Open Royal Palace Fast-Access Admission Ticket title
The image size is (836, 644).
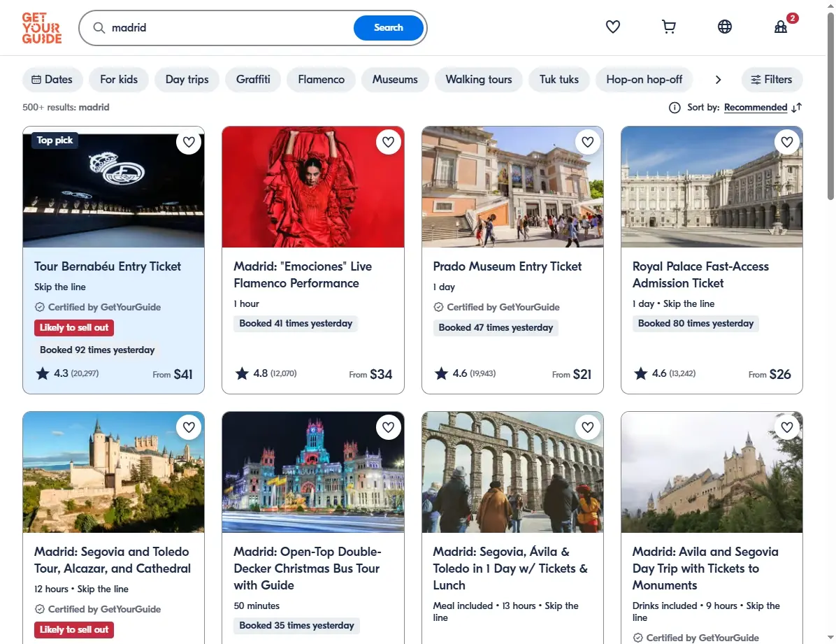coord(700,275)
